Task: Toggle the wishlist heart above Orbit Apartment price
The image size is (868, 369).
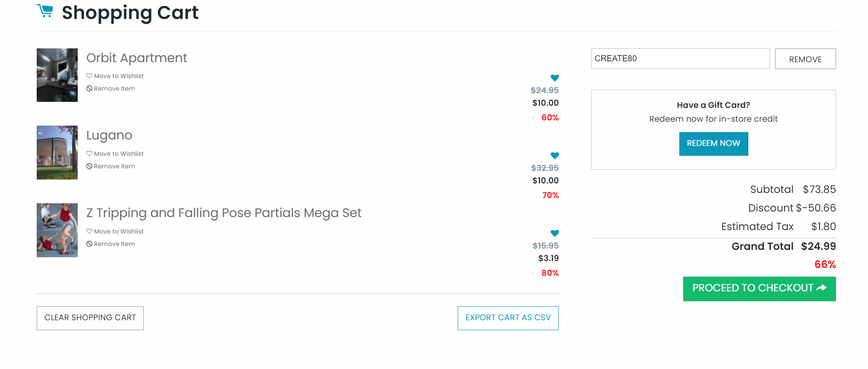Action: (x=554, y=78)
